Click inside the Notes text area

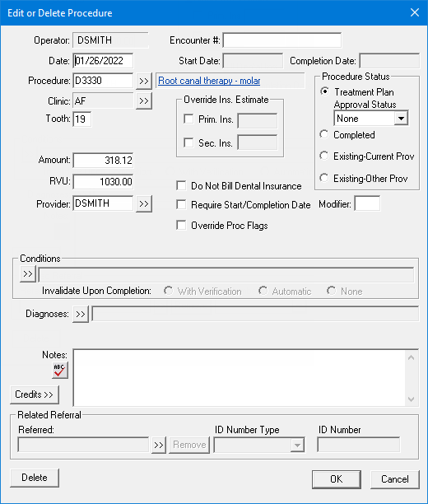click(240, 378)
